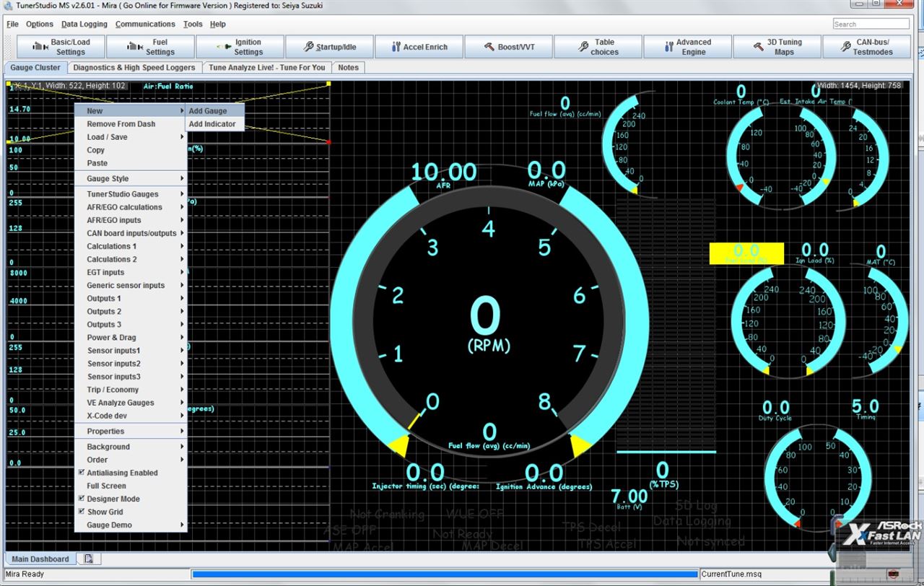Open the File menu
The image size is (924, 586).
(12, 24)
